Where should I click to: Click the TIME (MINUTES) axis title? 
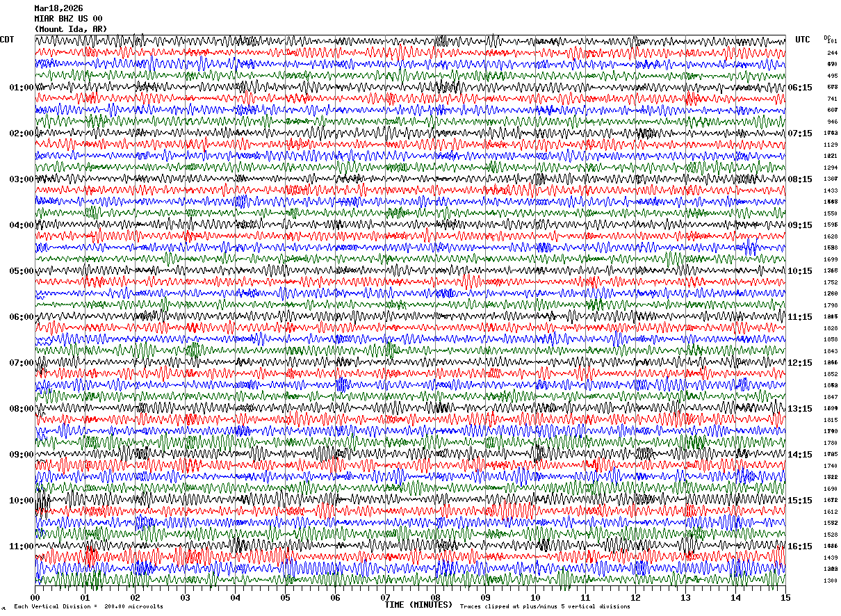click(x=419, y=605)
